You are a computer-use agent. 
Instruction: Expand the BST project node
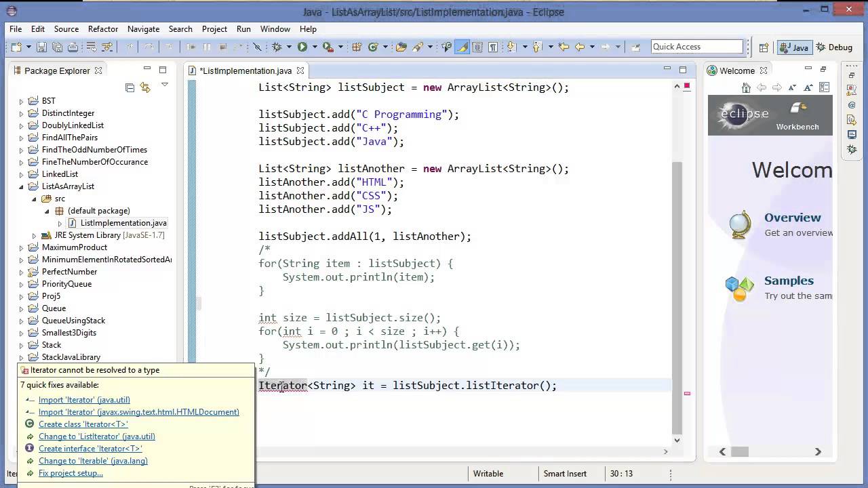point(21,101)
